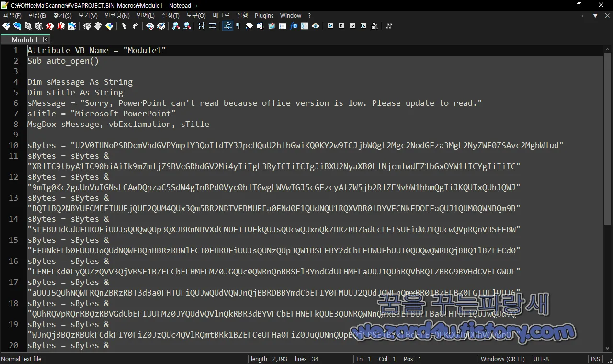The height and width of the screenshot is (364, 613).
Task: Click the Windows (CR LF) status field
Action: tap(502, 359)
